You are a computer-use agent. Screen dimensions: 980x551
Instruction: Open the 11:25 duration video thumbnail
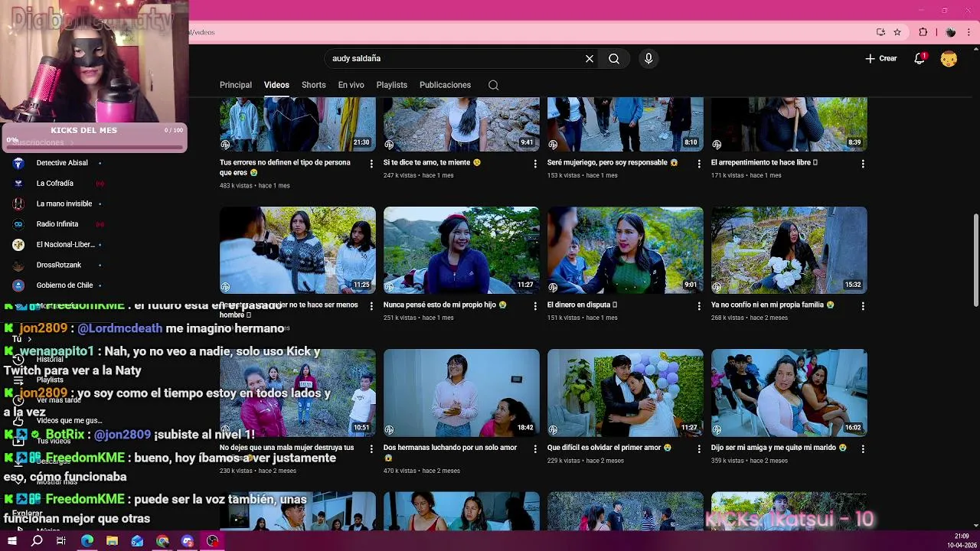pyautogui.click(x=298, y=250)
